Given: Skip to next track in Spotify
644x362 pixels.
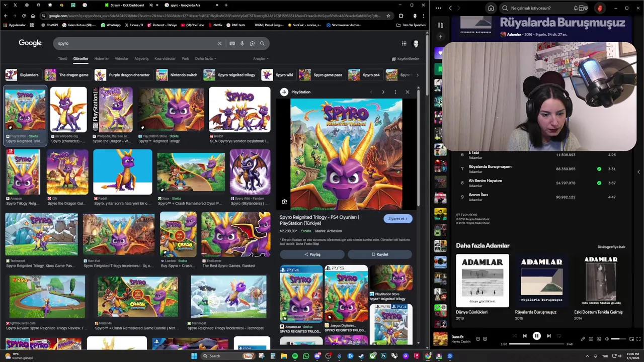Looking at the screenshot, I should (x=549, y=336).
